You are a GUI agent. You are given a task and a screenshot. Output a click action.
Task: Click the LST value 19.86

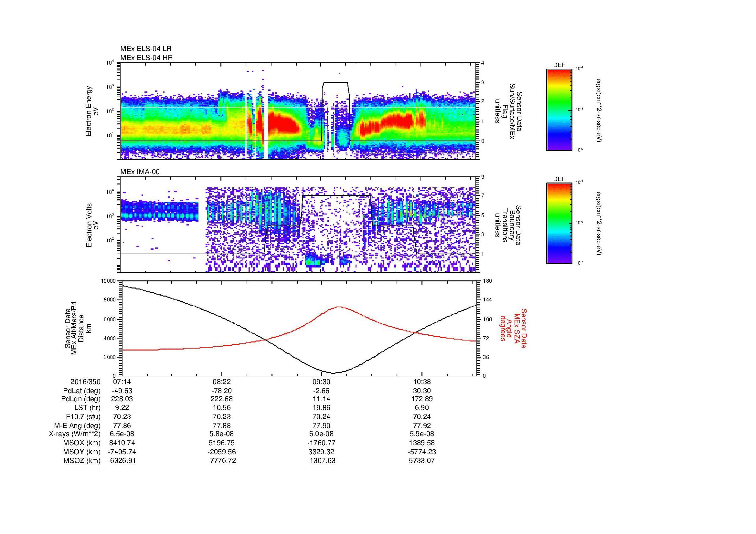click(x=321, y=408)
